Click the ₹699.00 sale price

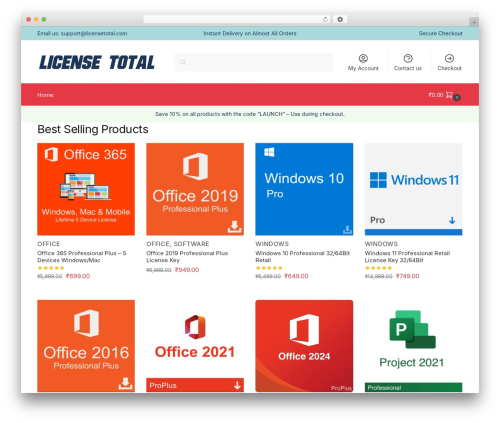[78, 276]
